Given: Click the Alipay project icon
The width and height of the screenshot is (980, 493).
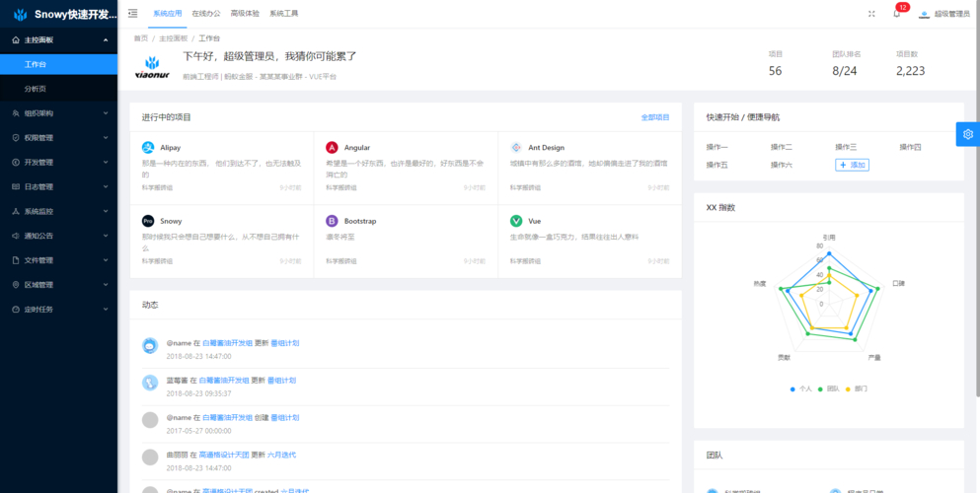Looking at the screenshot, I should [x=148, y=148].
